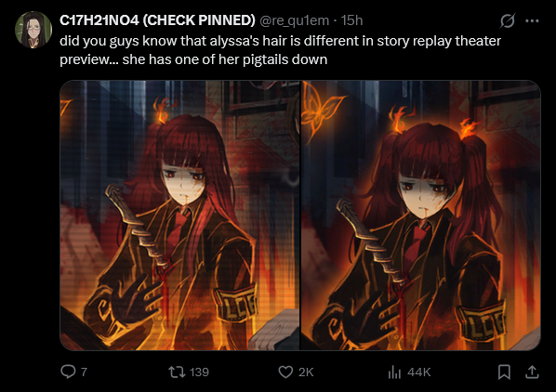Click the reply count 7

[84, 372]
